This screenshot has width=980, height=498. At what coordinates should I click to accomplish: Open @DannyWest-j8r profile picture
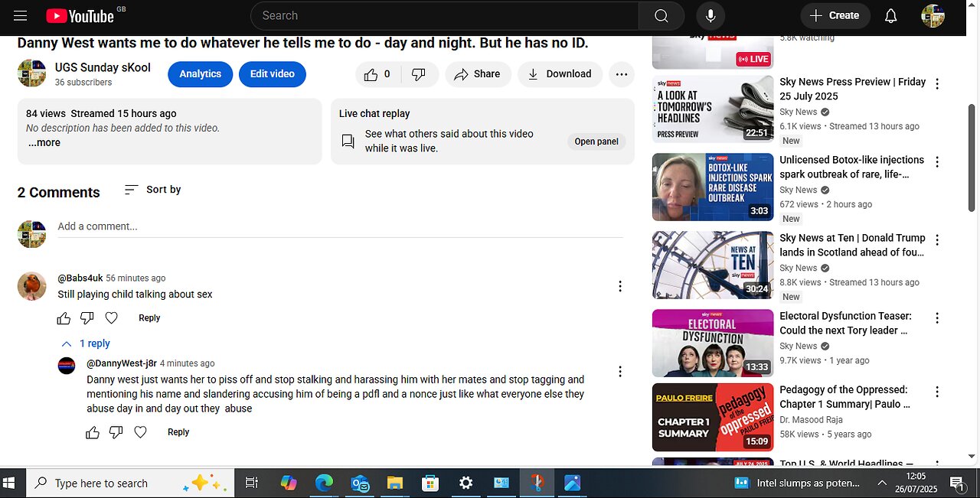67,366
